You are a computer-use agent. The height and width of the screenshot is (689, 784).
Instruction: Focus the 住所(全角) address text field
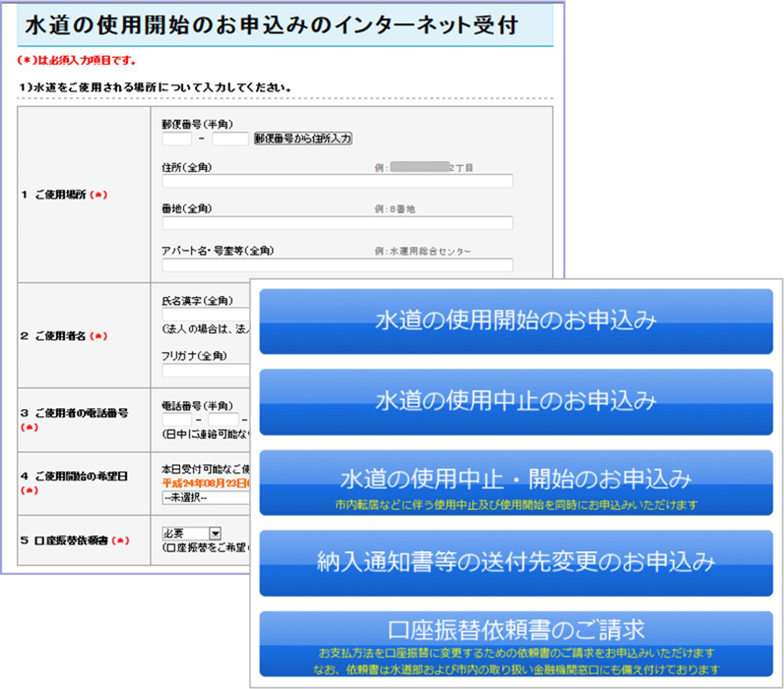(x=337, y=182)
